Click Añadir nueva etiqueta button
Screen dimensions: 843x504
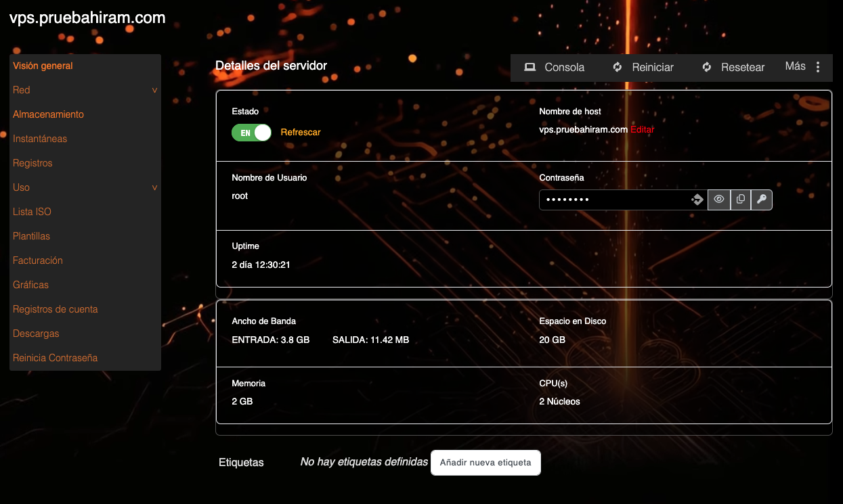point(485,463)
